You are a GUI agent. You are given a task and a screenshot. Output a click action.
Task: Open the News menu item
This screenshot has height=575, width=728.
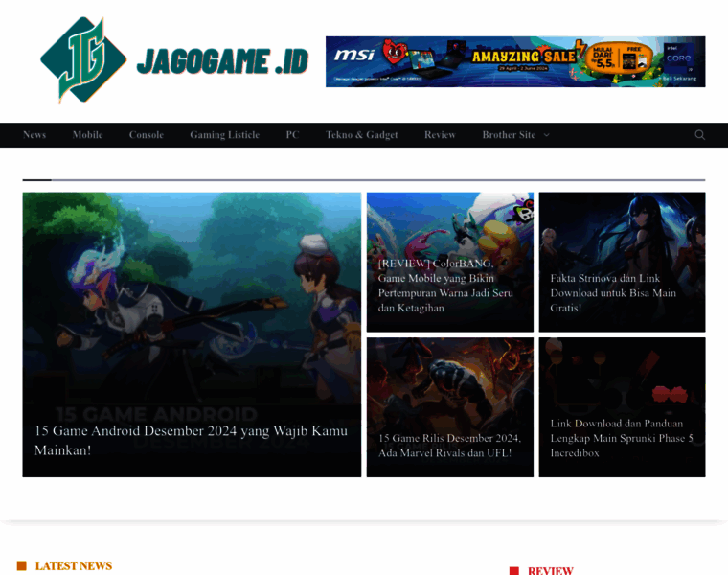tap(34, 135)
